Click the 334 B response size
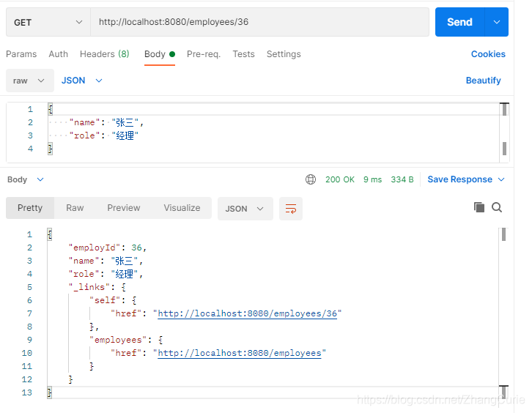Viewport: 532px width, 413px height. [x=402, y=179]
